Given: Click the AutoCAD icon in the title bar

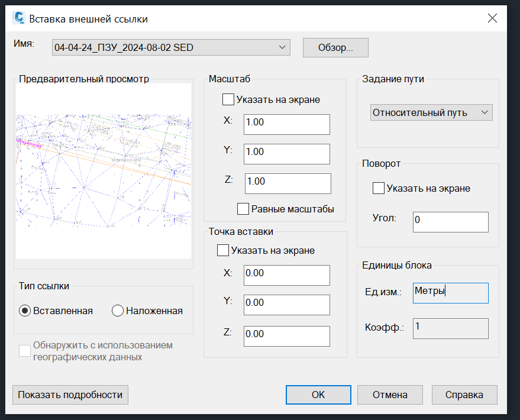Looking at the screenshot, I should tap(19, 18).
